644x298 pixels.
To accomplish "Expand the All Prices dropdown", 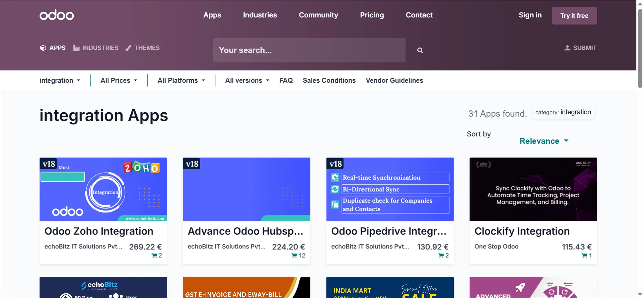I will point(119,80).
